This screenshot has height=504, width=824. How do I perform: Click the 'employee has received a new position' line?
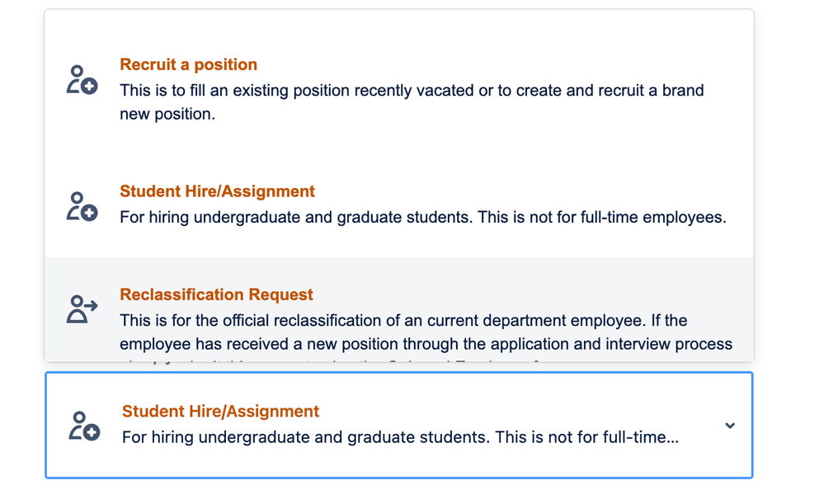[426, 344]
